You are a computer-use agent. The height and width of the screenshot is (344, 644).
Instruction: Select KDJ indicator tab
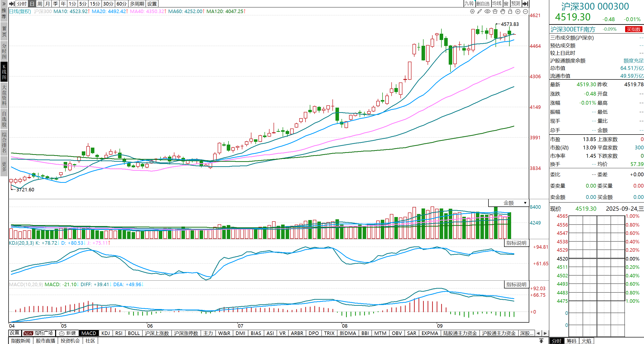pyautogui.click(x=105, y=333)
